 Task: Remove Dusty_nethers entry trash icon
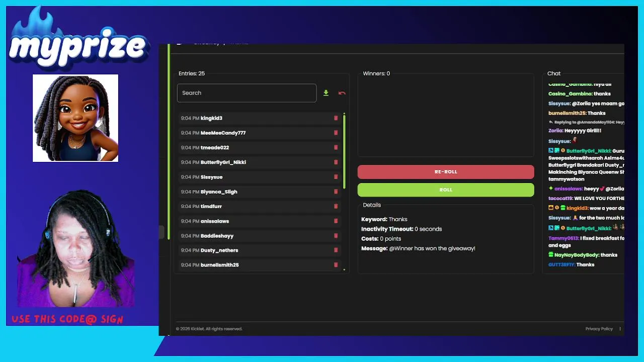click(336, 250)
